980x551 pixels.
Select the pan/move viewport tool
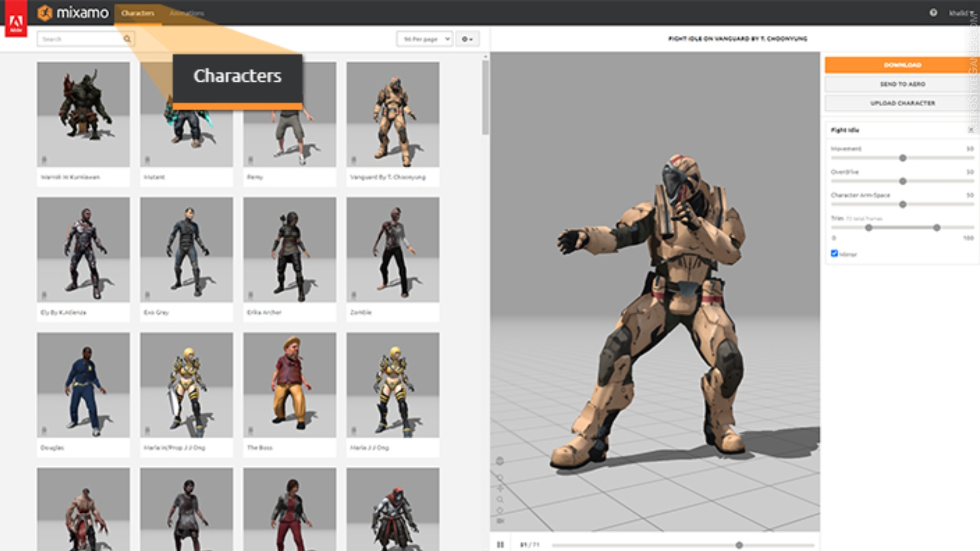tap(501, 488)
